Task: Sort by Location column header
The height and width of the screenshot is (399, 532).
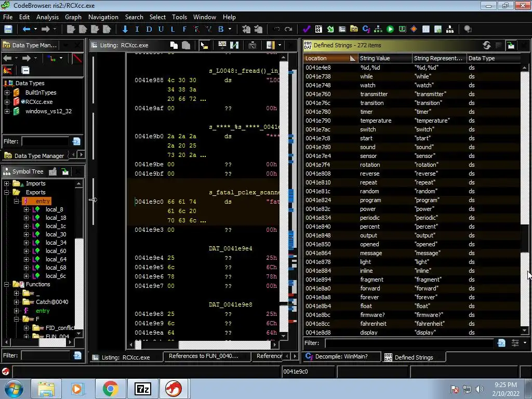Action: pos(330,58)
